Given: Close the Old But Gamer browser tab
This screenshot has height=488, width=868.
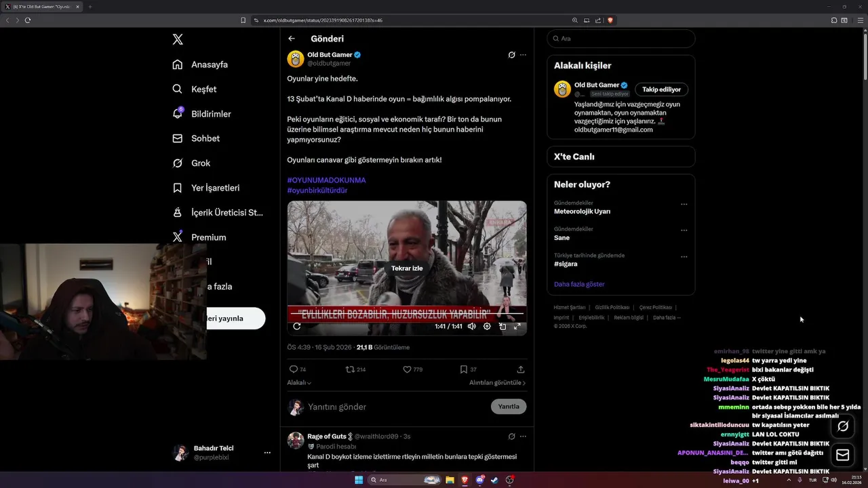Looking at the screenshot, I should coord(77,7).
